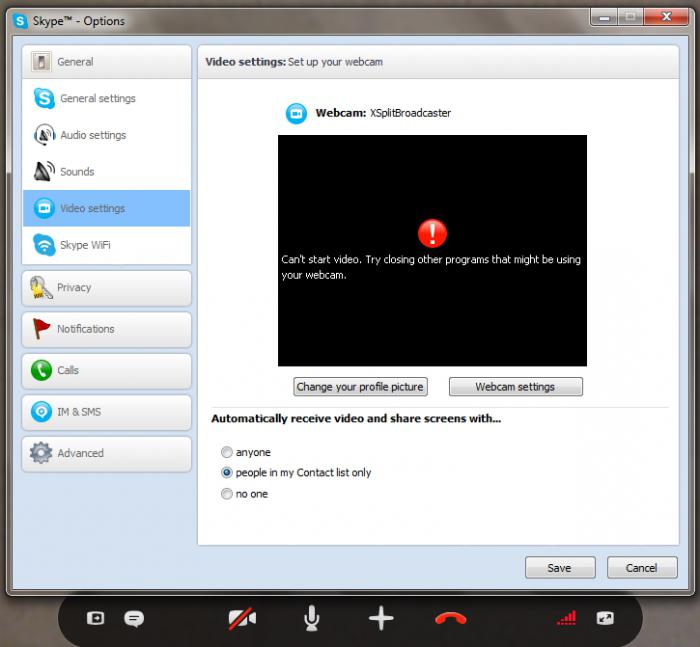Click the speaker icon next to Sounds
Viewport: 700px width, 647px height.
click(x=44, y=171)
